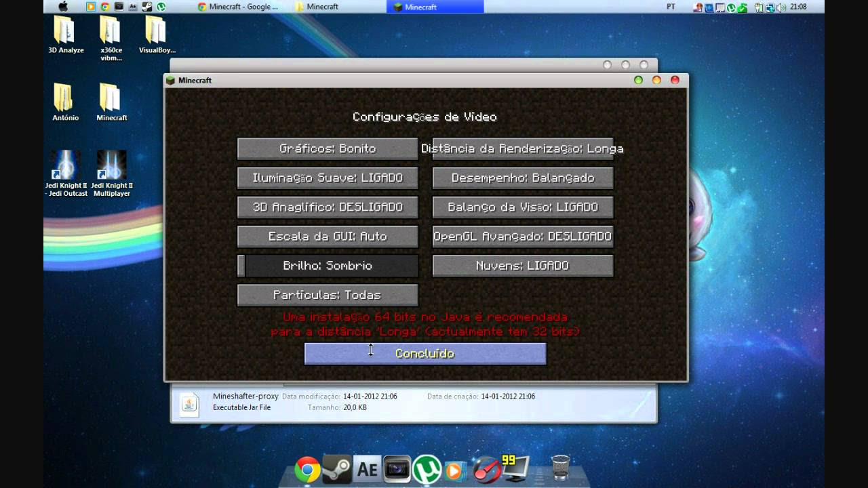Open the camera app in the dock
This screenshot has width=868, height=488.
click(x=397, y=469)
